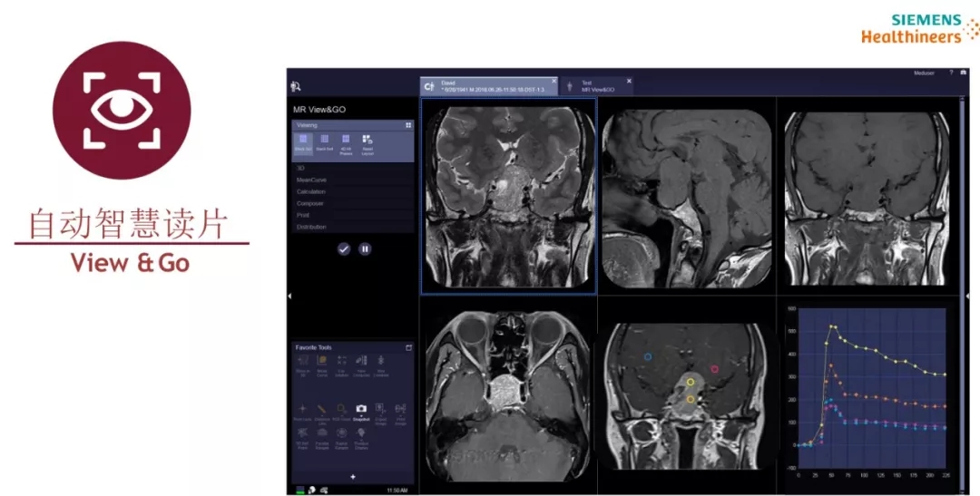Click the icon at top right corner of the application
The image size is (980, 496).
point(964,73)
